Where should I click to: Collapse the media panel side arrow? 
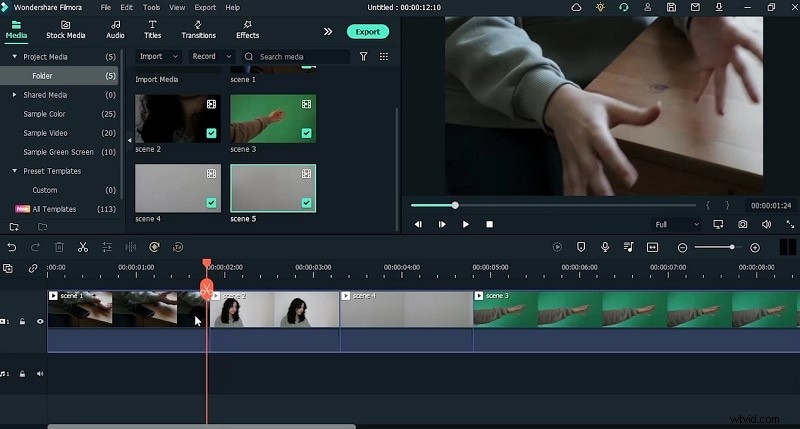pyautogui.click(x=130, y=140)
